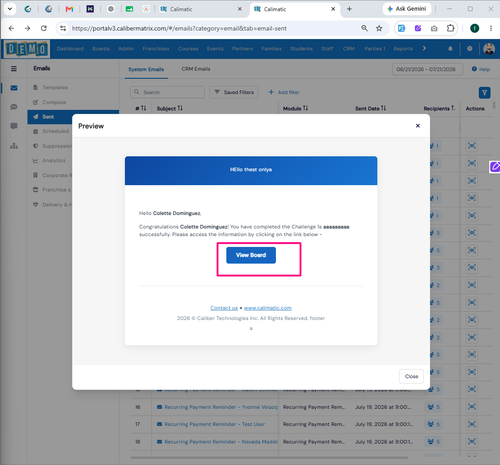The image size is (500, 465).
Task: Toggle the sidebar with the hamburger icon
Action: click(x=14, y=68)
